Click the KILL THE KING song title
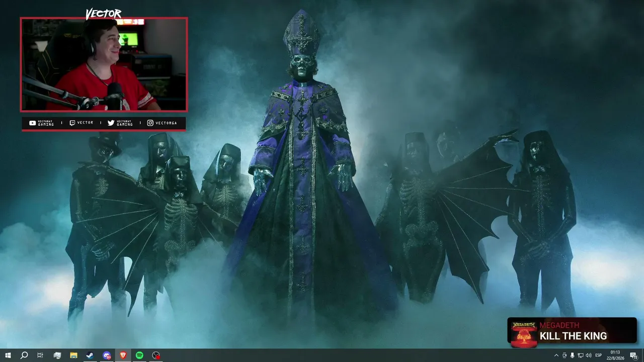The width and height of the screenshot is (644, 362). pos(573,336)
